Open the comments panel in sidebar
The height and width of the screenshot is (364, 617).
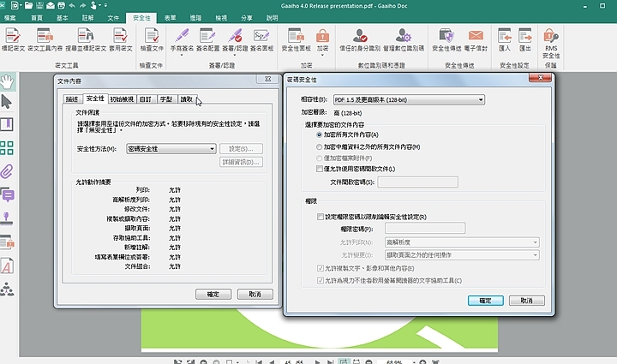point(7,194)
